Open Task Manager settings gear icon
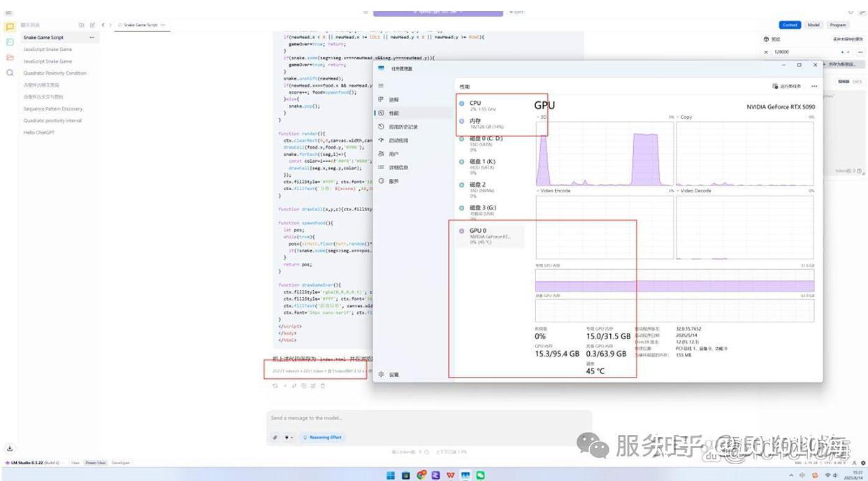Screen dimensions: 868x481 click(380, 374)
